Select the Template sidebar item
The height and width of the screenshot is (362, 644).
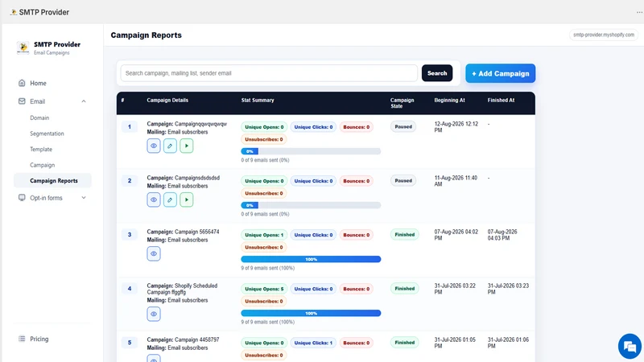click(x=41, y=150)
